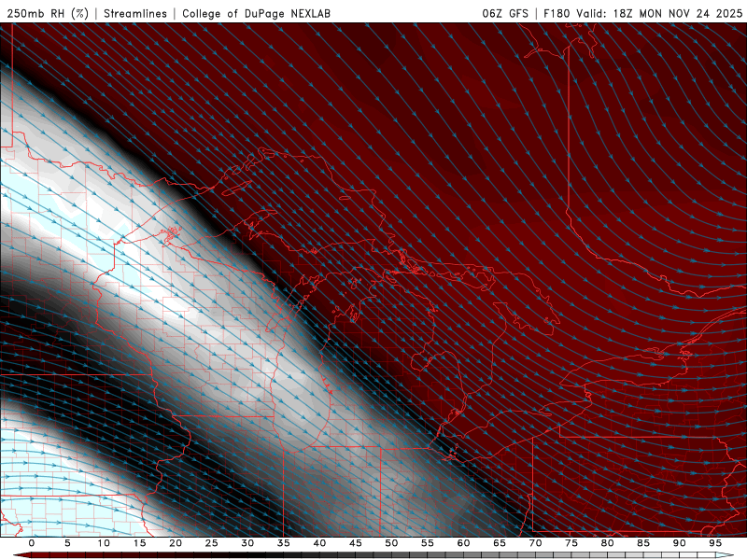
Task: Click the color scale label '55'
Action: [428, 543]
